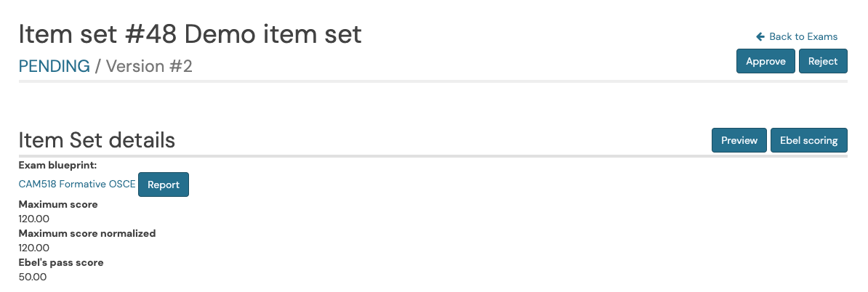Click the Reject button
The height and width of the screenshot is (292, 868).
(823, 61)
